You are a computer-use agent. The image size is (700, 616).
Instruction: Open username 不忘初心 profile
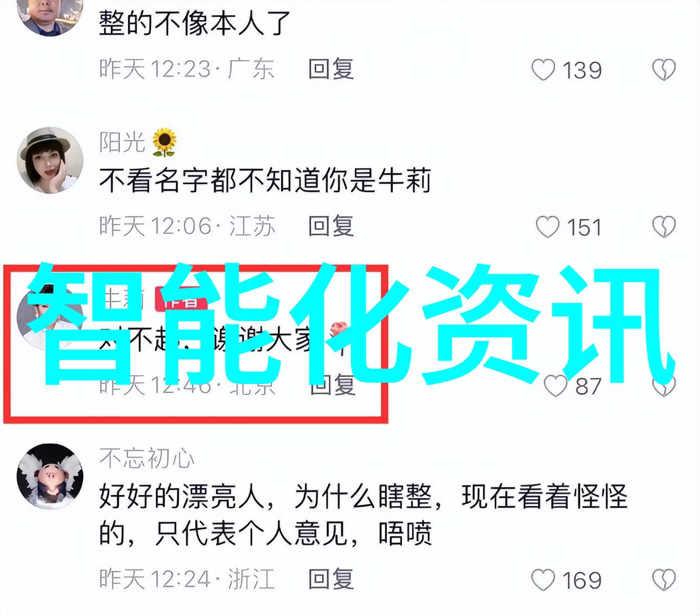tap(147, 459)
